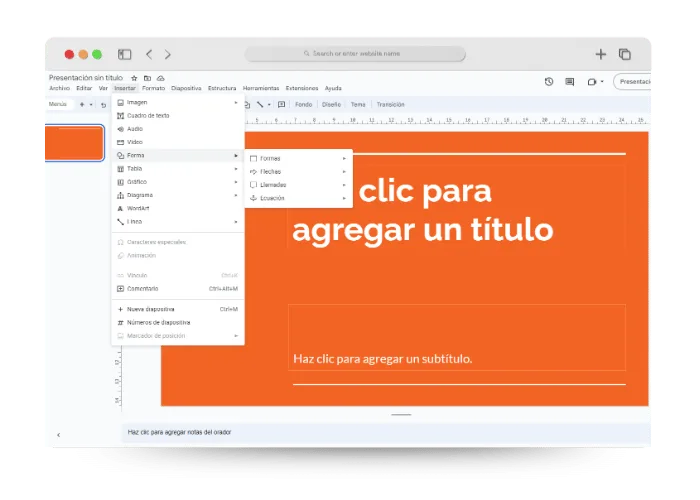Collapse filmstrip with bottom-left chevron
The width and height of the screenshot is (700, 500).
58,435
